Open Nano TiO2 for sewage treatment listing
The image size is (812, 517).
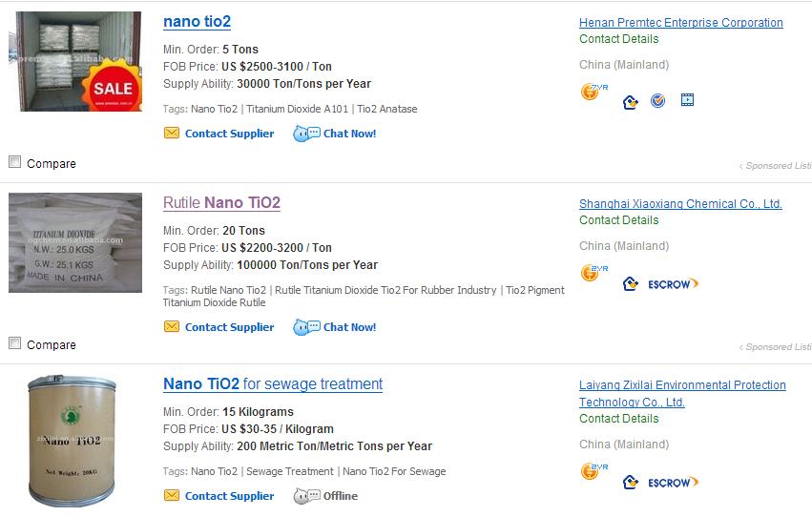273,384
